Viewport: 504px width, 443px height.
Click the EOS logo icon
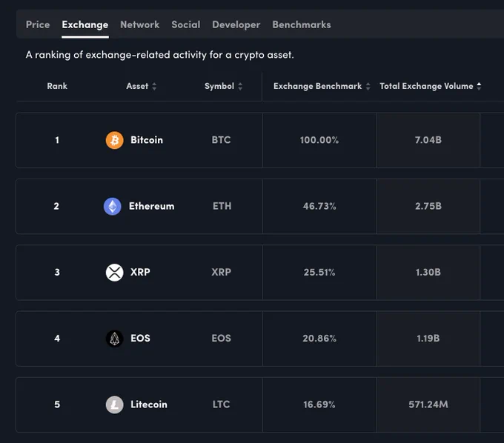click(114, 339)
